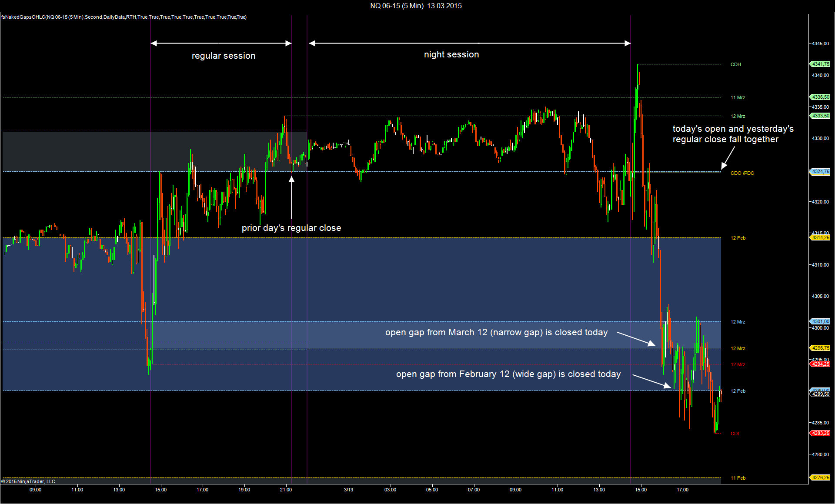Click the green 4333,50 price marker
Image resolution: width=835 pixels, height=504 pixels.
(820, 116)
